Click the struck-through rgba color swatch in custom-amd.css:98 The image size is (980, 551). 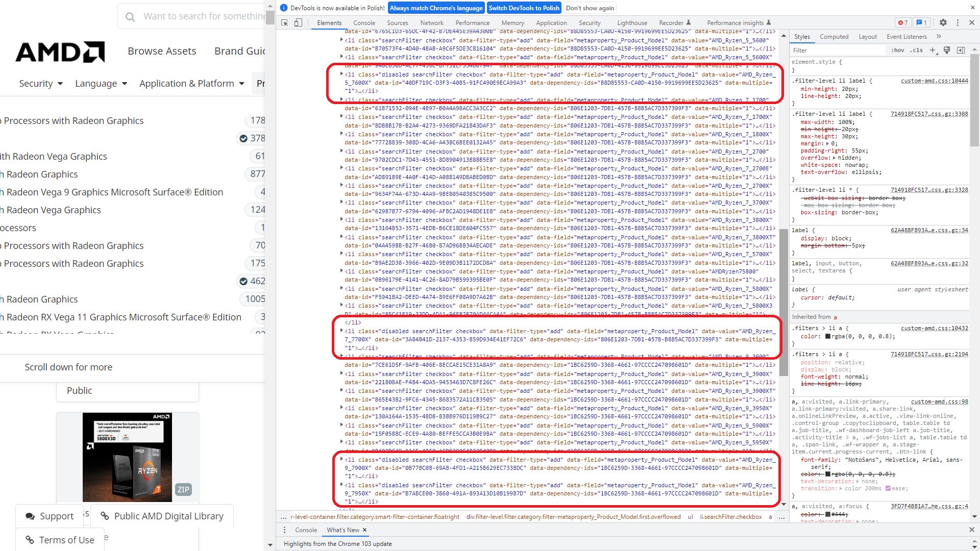point(828,474)
